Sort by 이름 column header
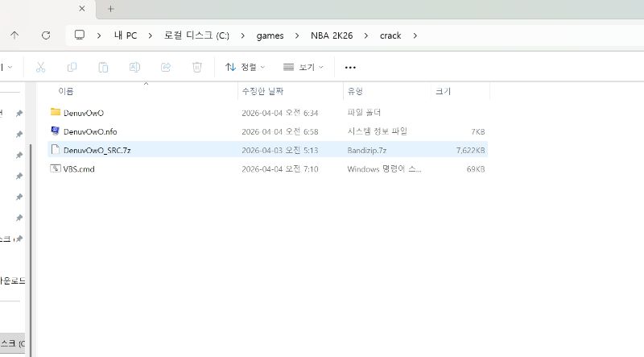Screen dimensions: 644x357 coord(66,91)
